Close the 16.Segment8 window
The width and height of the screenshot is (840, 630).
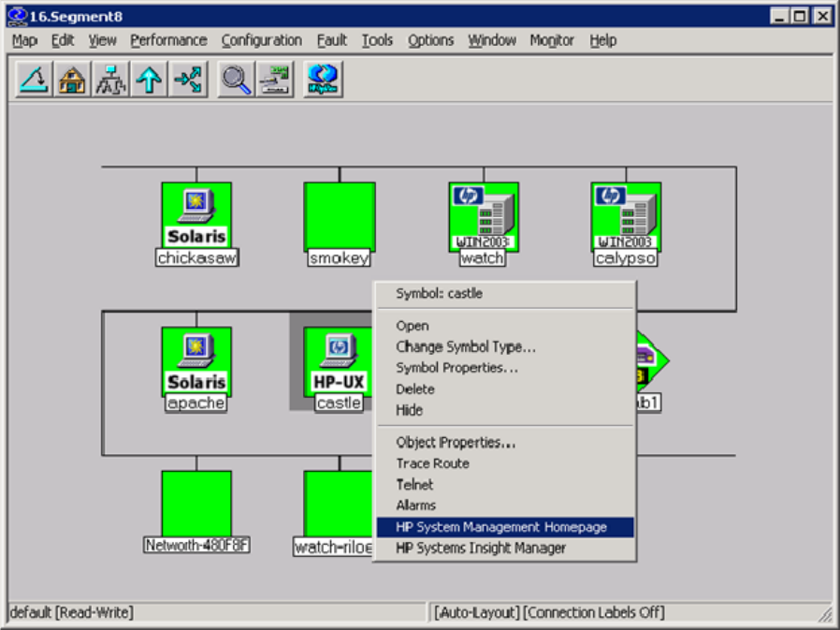pos(822,16)
